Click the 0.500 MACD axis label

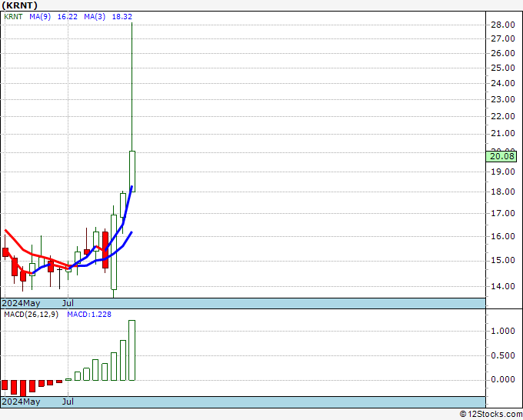coord(503,355)
